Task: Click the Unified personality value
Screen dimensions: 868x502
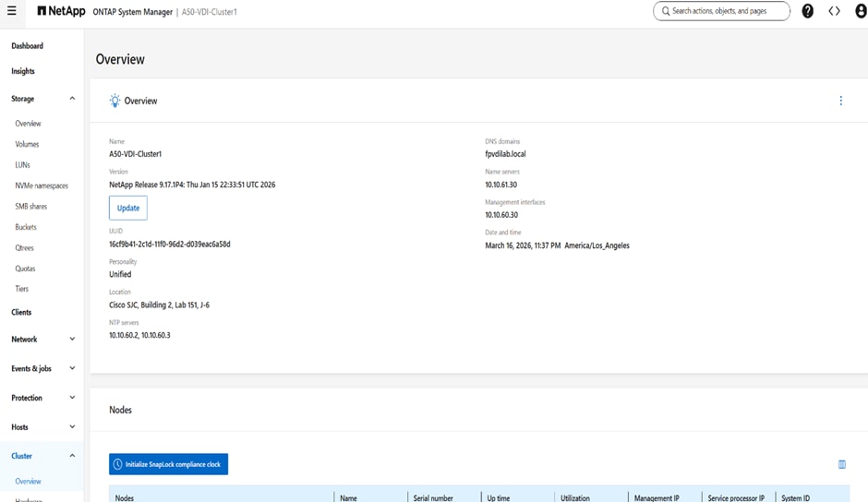Action: click(120, 274)
